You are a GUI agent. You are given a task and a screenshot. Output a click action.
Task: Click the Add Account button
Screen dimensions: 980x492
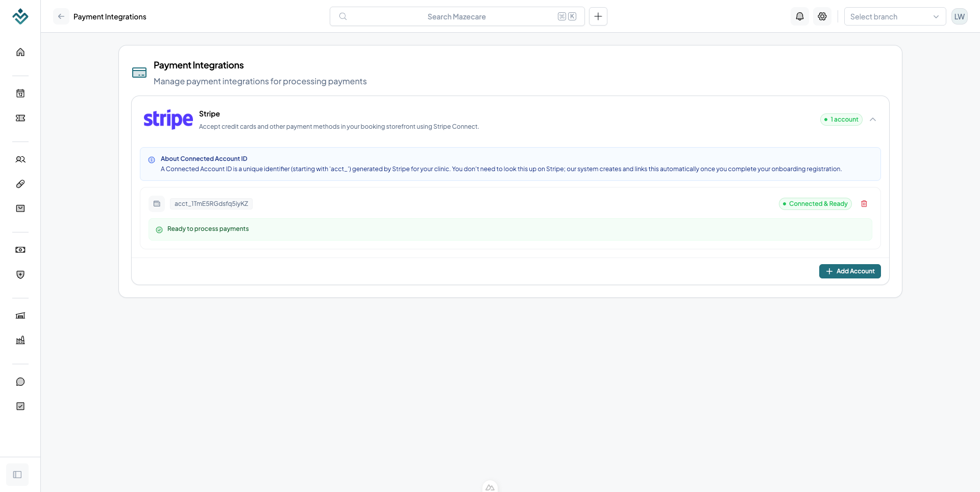[x=850, y=271]
